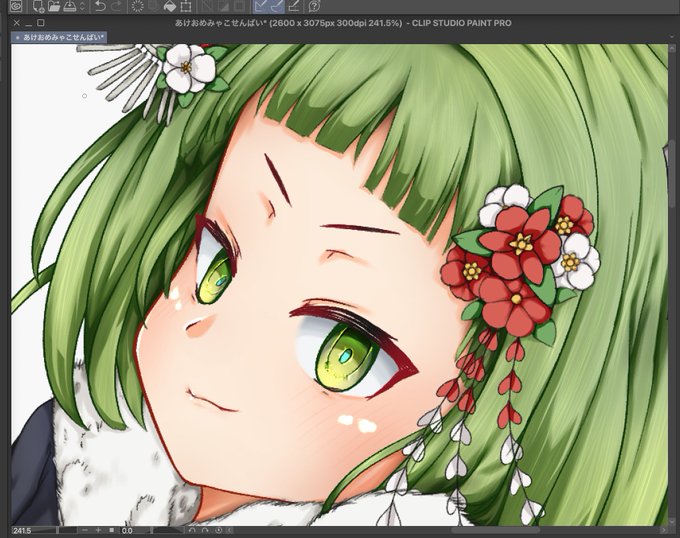This screenshot has width=680, height=538.
Task: Maximize the document window
Action: [x=41, y=23]
